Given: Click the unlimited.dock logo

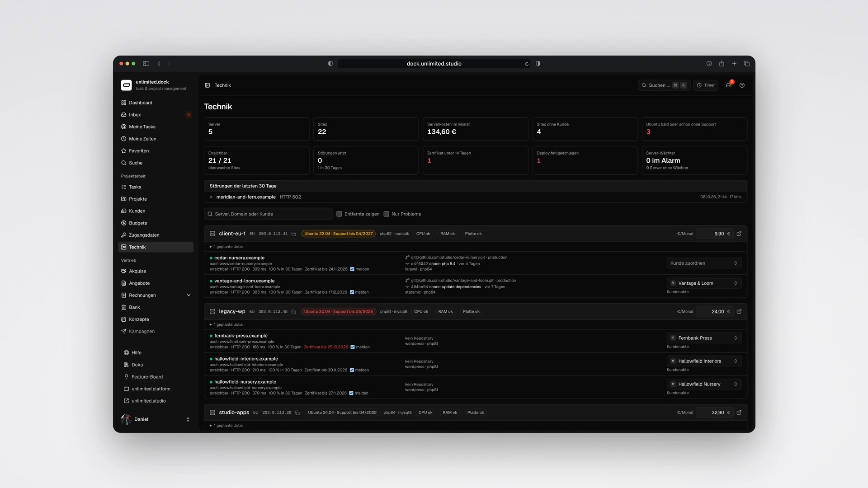Looking at the screenshot, I should coord(126,85).
